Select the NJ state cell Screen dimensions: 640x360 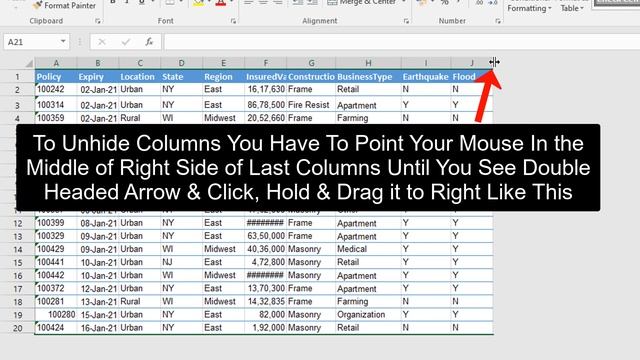pyautogui.click(x=181, y=262)
